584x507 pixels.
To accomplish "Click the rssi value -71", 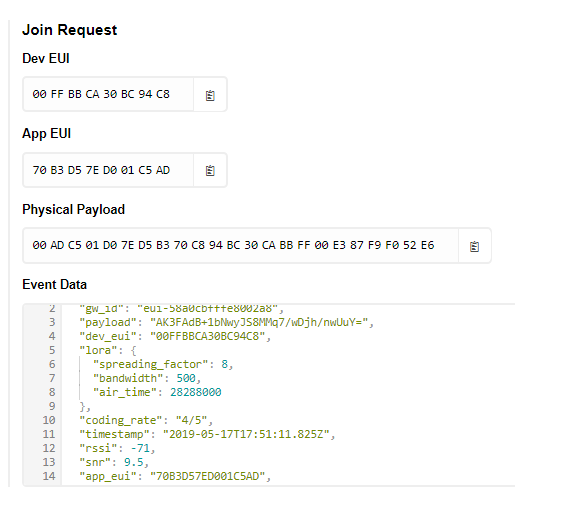I will click(140, 449).
